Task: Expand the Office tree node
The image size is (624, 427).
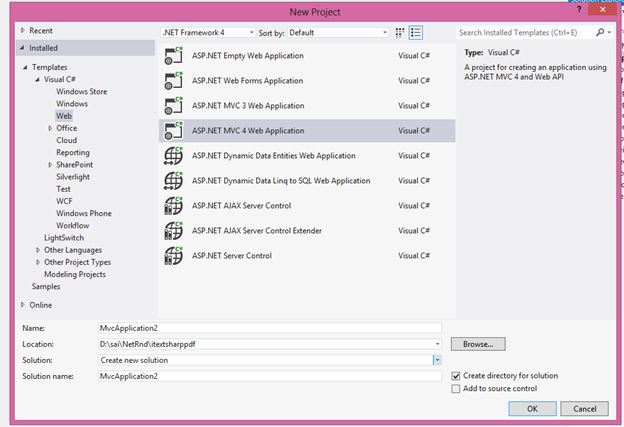Action: point(50,128)
